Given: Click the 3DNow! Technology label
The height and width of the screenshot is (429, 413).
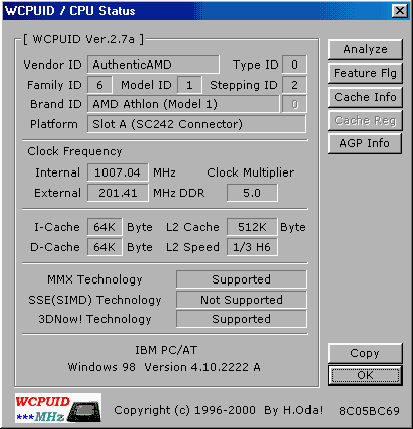Looking at the screenshot, I should [95, 319].
